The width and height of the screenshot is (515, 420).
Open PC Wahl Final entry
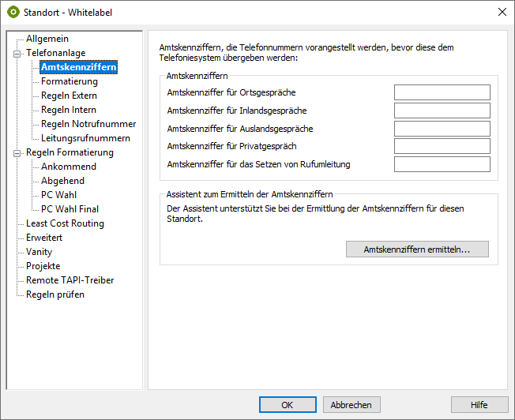coord(70,209)
